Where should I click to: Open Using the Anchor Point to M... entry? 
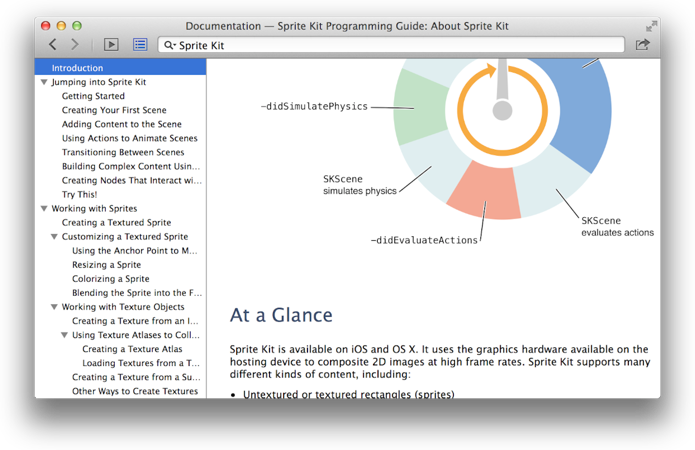[135, 251]
